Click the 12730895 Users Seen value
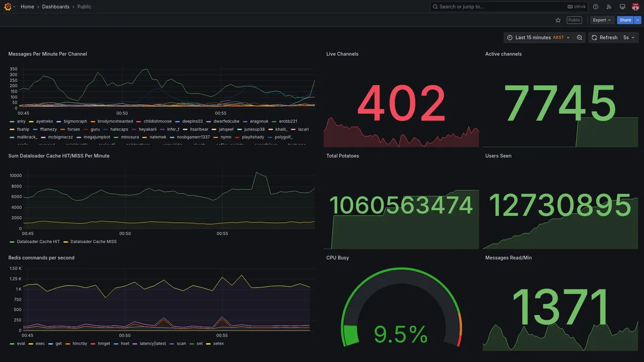644x362 pixels. tap(560, 205)
